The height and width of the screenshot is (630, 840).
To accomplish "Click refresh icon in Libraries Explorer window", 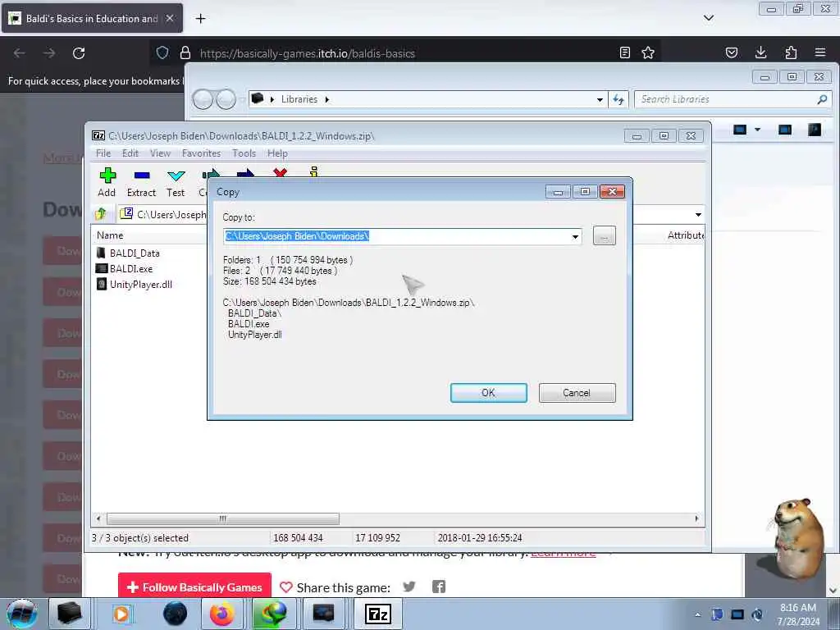I will tap(619, 99).
